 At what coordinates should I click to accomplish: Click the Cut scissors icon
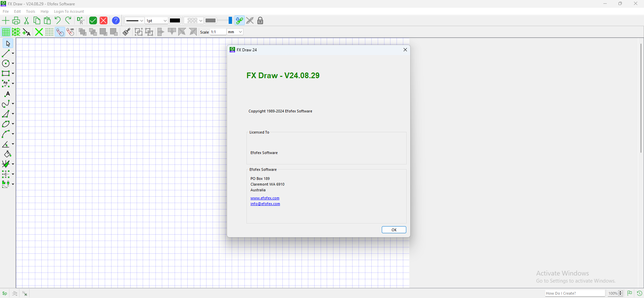27,20
